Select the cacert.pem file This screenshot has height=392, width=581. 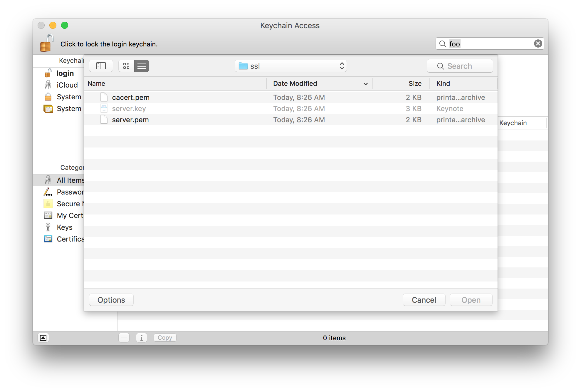(x=131, y=98)
